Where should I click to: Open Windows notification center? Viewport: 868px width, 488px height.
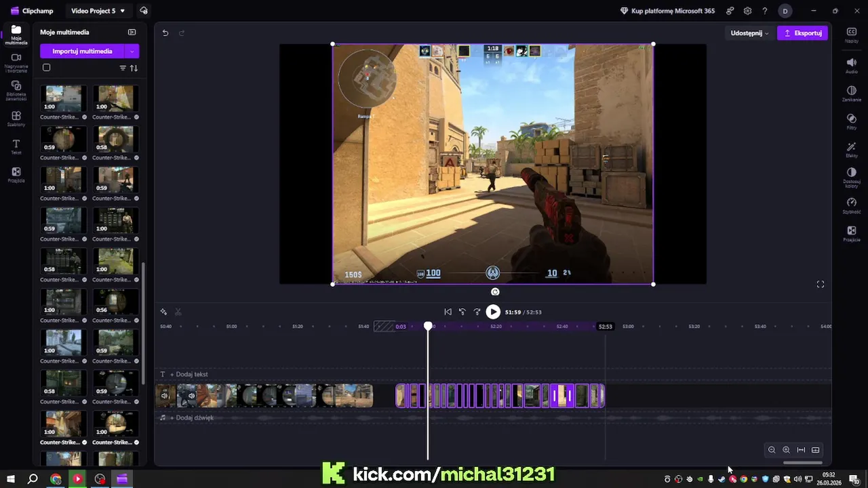(854, 479)
